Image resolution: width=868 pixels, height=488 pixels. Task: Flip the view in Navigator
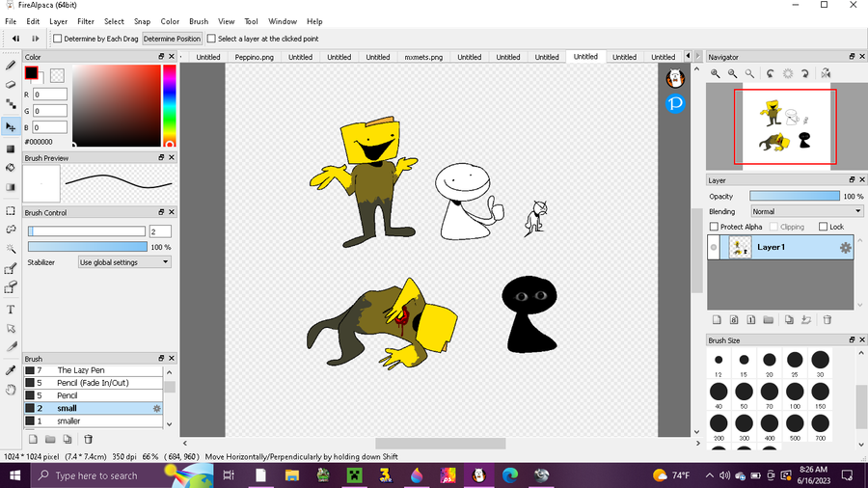coord(826,73)
